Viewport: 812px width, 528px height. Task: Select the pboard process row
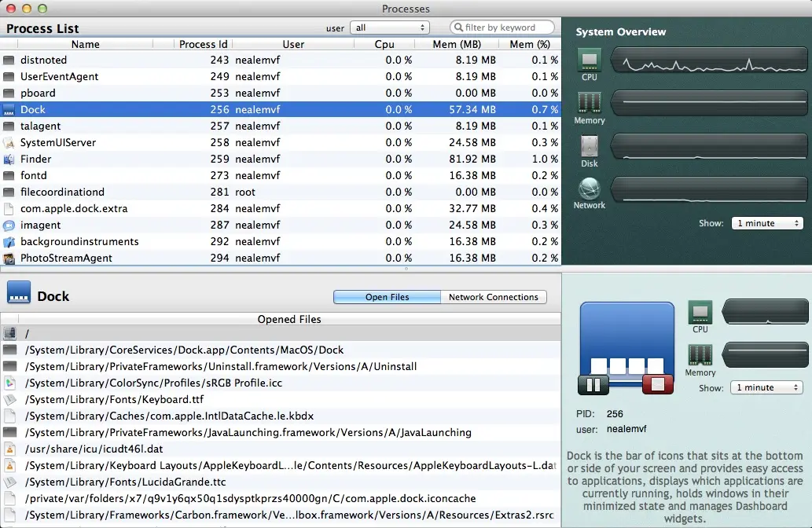281,93
